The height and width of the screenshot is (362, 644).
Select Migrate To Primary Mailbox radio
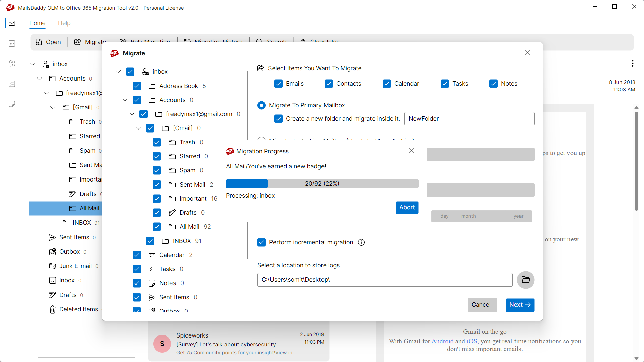tap(261, 105)
